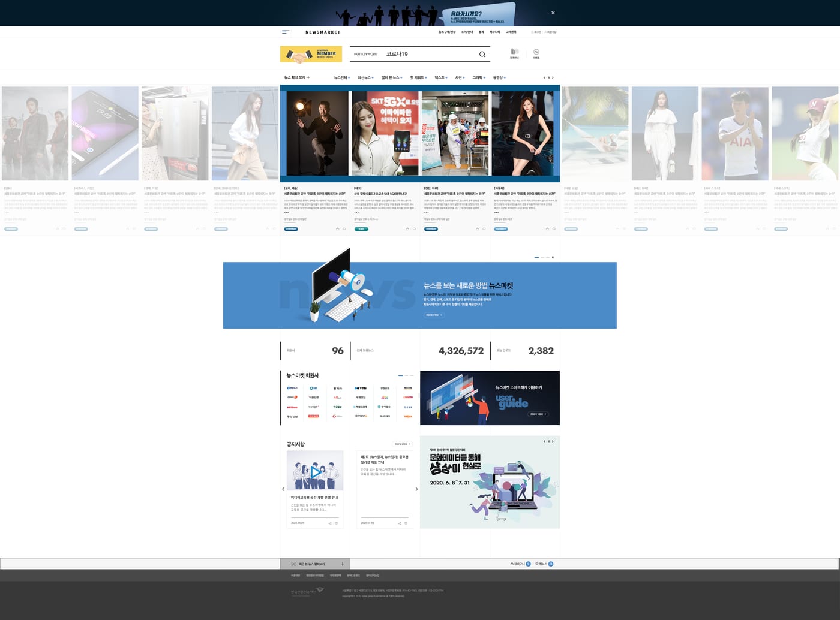Select first carousel page indicator dash
840x620 pixels.
click(536, 257)
